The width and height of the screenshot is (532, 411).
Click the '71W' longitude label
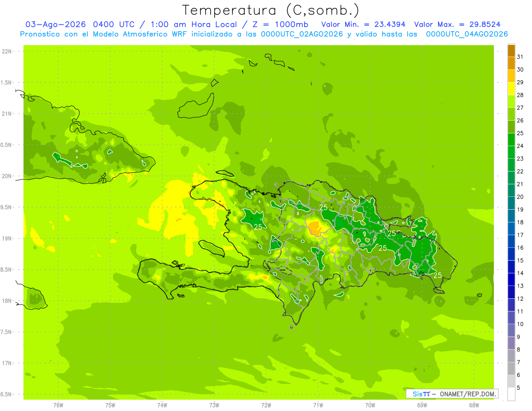tap(318, 405)
